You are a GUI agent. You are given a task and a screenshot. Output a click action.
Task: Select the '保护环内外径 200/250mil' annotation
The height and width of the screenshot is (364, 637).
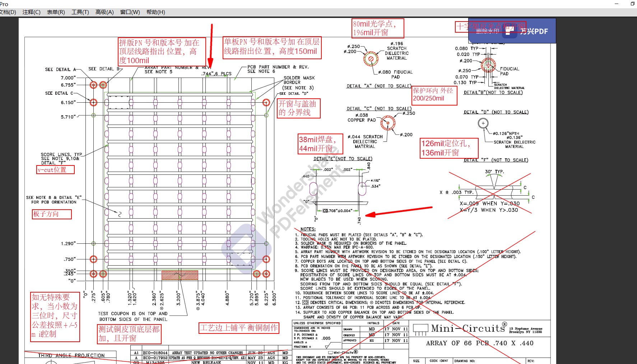click(x=434, y=95)
